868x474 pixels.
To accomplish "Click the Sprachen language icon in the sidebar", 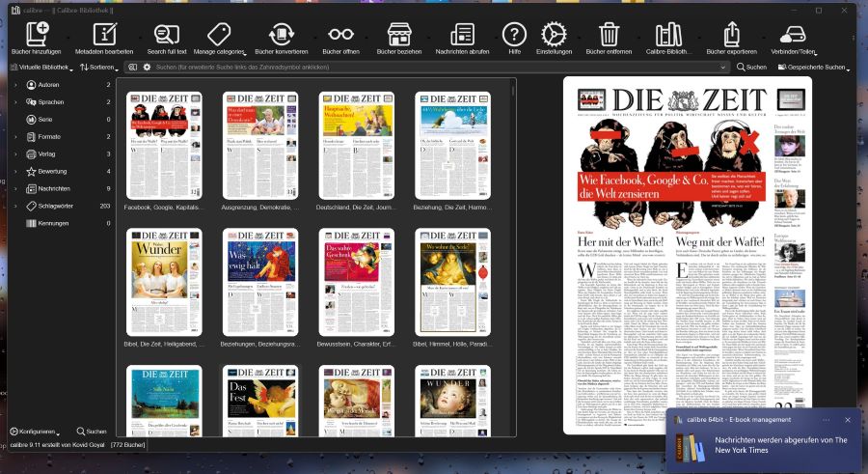I will [x=31, y=102].
